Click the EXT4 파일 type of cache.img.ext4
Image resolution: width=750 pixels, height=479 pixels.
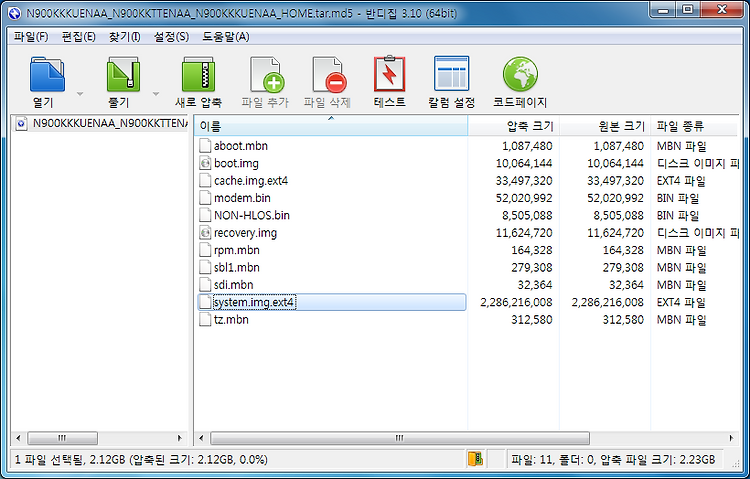tap(681, 181)
